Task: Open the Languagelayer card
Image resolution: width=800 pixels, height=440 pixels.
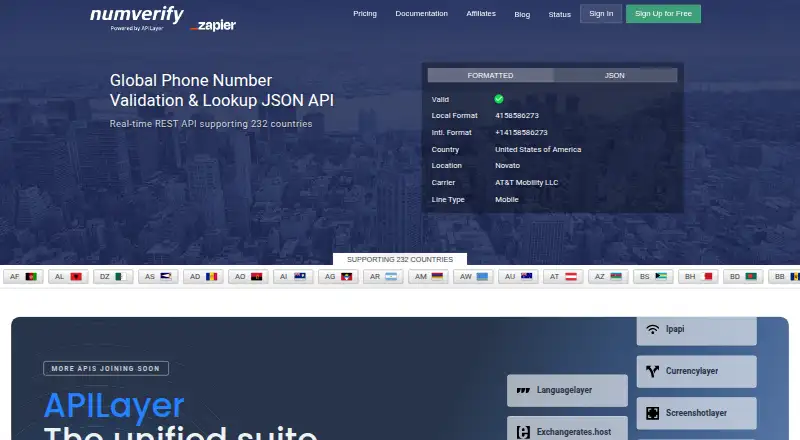Action: (567, 390)
